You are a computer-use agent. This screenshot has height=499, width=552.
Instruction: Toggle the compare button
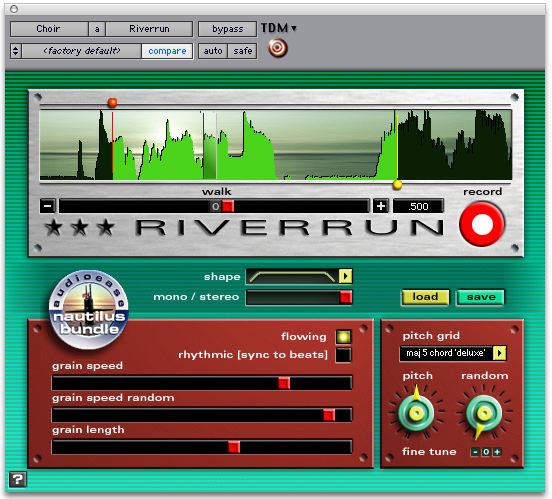click(167, 51)
